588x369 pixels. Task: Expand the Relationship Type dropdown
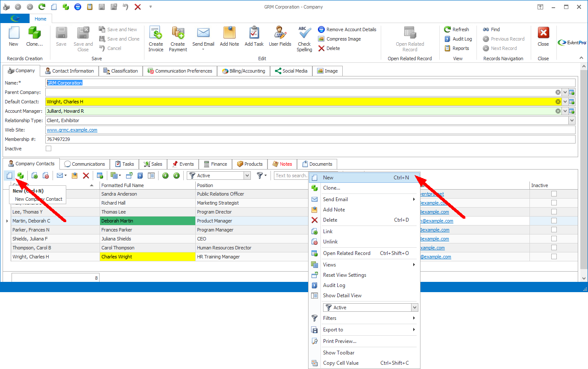572,120
